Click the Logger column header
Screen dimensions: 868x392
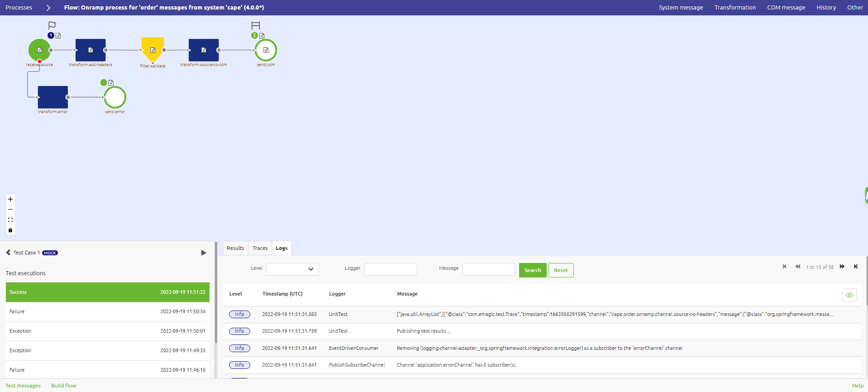(337, 294)
